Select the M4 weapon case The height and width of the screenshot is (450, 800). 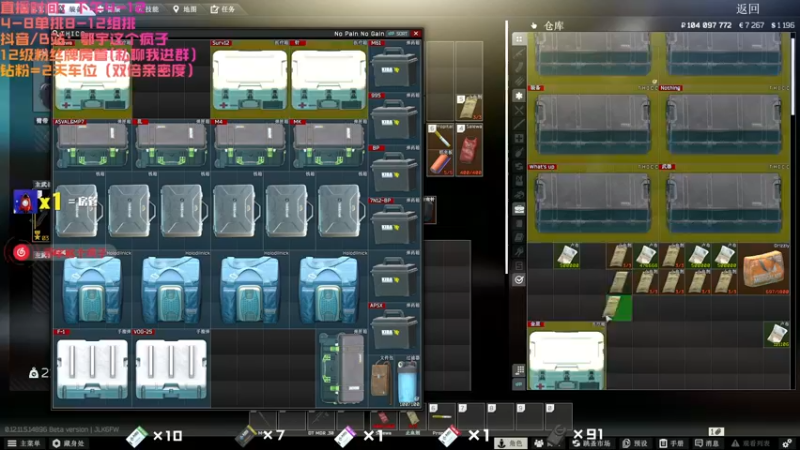[249, 144]
